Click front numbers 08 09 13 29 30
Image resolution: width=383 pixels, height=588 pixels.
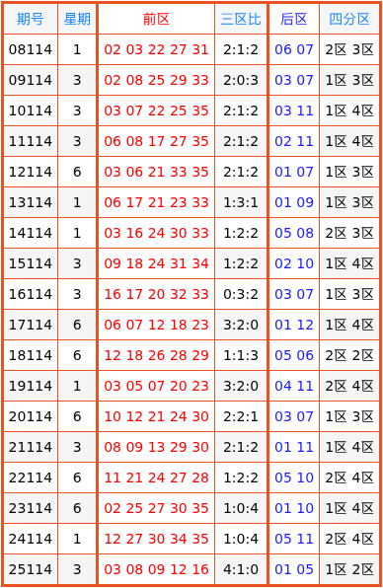(156, 447)
